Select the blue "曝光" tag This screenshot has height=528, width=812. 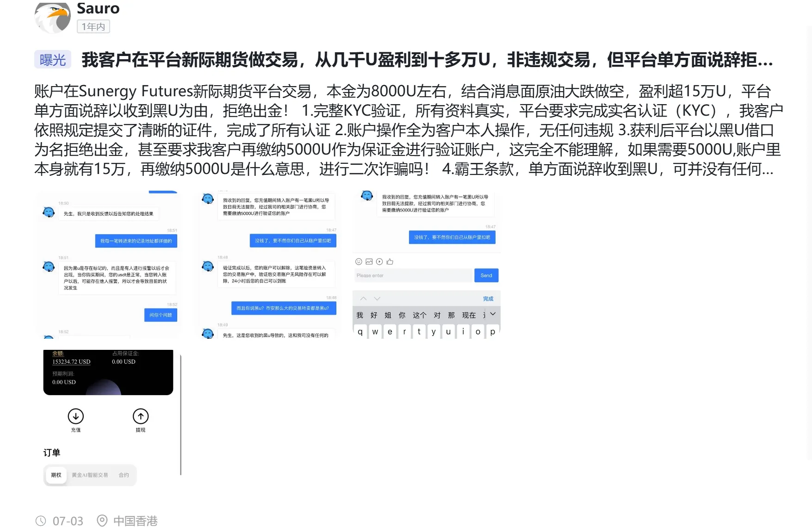pos(53,60)
